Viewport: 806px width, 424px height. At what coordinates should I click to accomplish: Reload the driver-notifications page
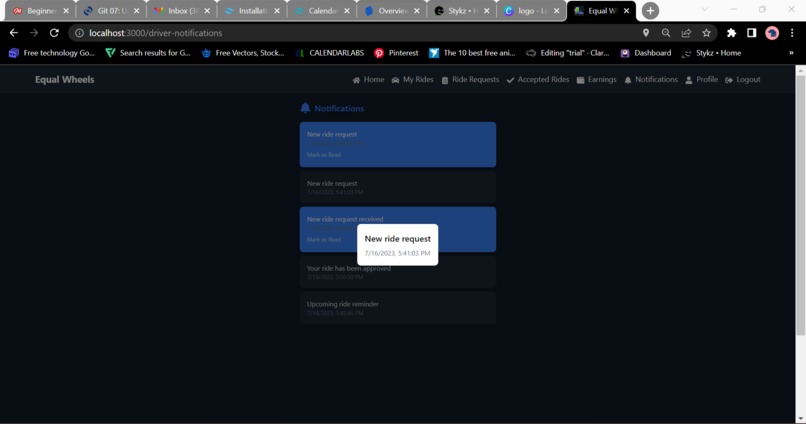click(54, 33)
